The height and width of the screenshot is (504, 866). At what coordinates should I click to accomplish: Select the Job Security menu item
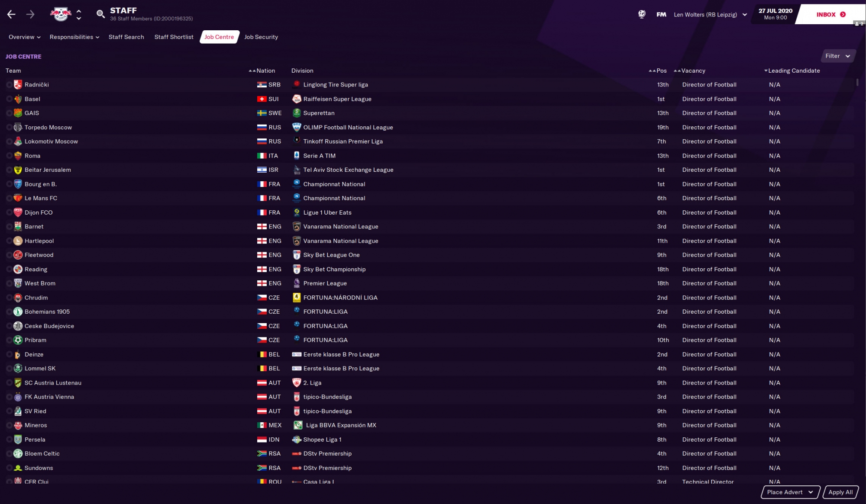261,37
